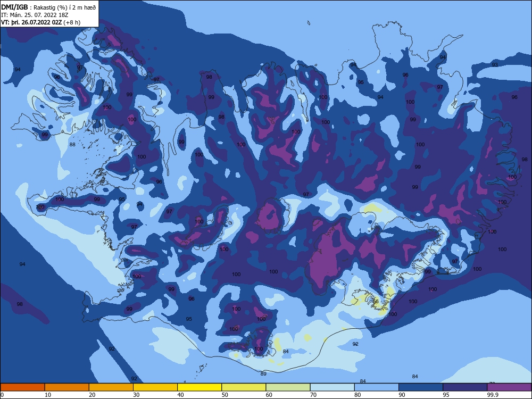This screenshot has height=399, width=532.
Task: Click the orange 10–20 legend swatch
Action: [67, 387]
